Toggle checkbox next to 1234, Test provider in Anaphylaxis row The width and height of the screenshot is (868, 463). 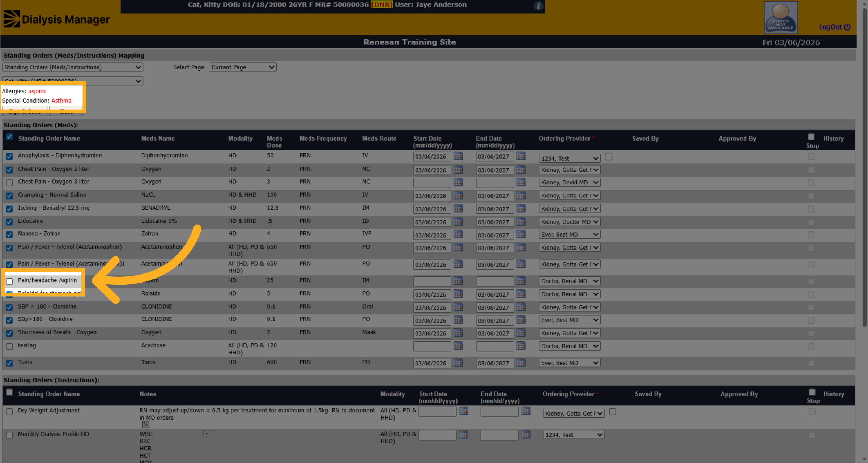pos(609,157)
